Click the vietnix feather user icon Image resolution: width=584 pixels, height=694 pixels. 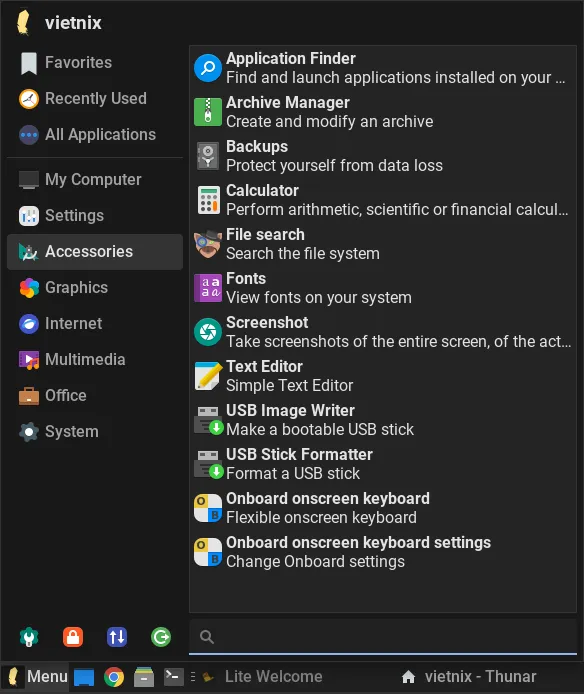click(x=23, y=22)
